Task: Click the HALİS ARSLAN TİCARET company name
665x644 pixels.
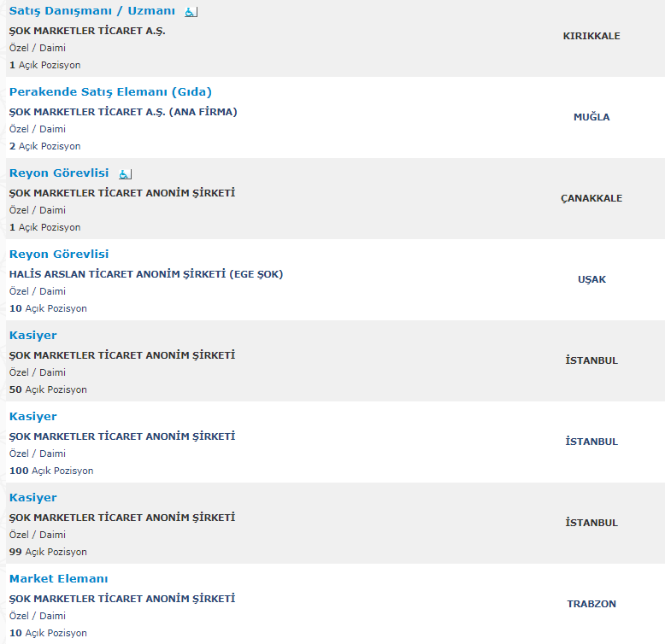Action: coord(146,274)
